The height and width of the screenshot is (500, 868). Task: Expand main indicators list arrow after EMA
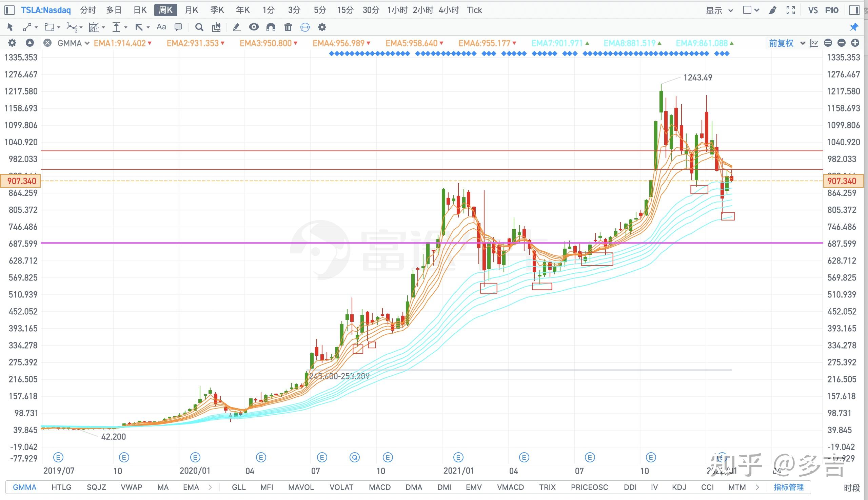210,487
